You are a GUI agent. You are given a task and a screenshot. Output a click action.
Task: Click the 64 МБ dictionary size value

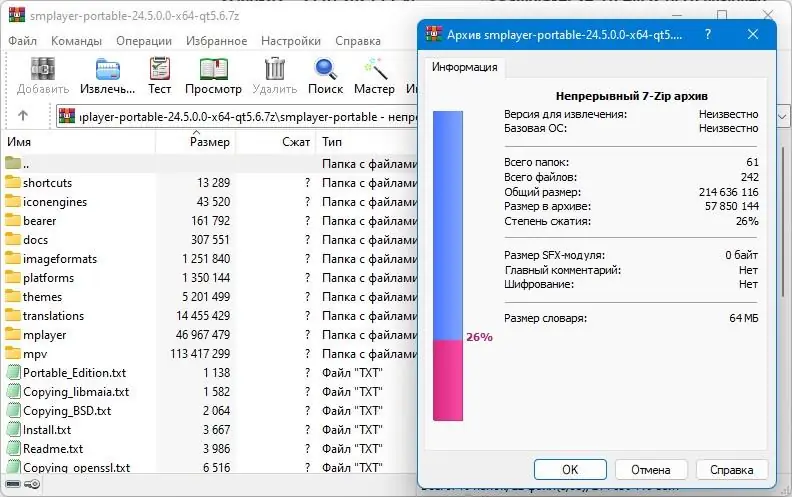pyautogui.click(x=744, y=318)
